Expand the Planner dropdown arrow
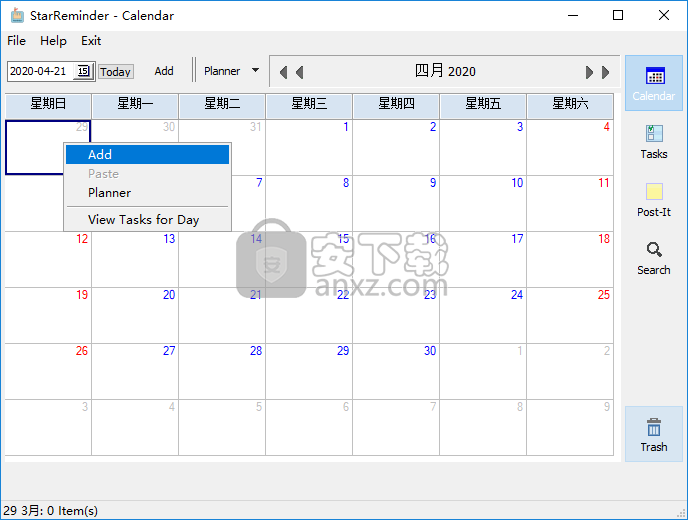Viewport: 688px width, 520px height. pos(255,70)
